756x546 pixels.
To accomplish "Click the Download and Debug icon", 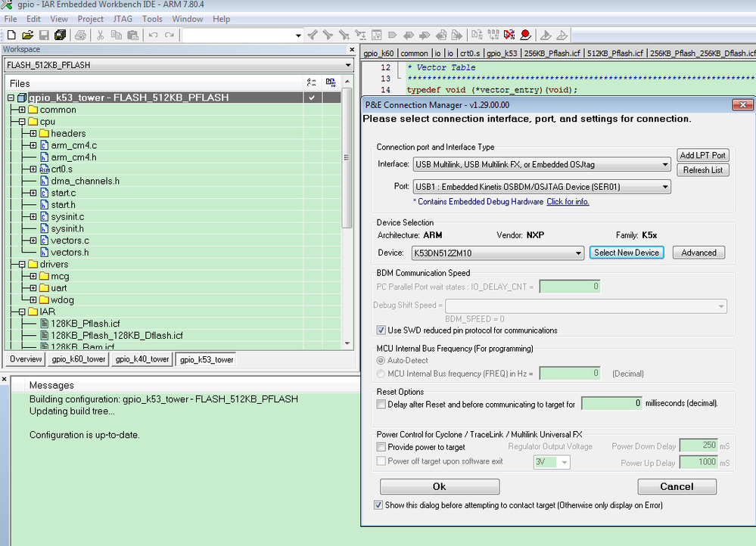I will [x=546, y=36].
